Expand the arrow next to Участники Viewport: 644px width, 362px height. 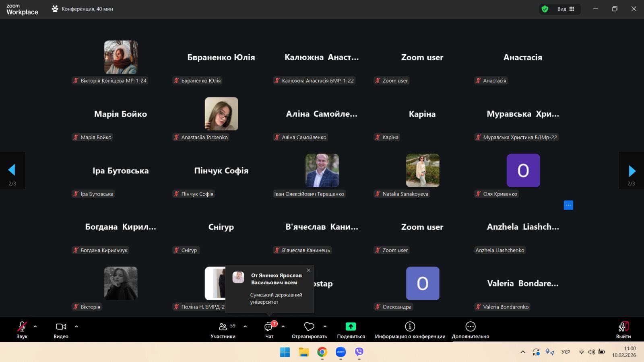click(x=245, y=327)
